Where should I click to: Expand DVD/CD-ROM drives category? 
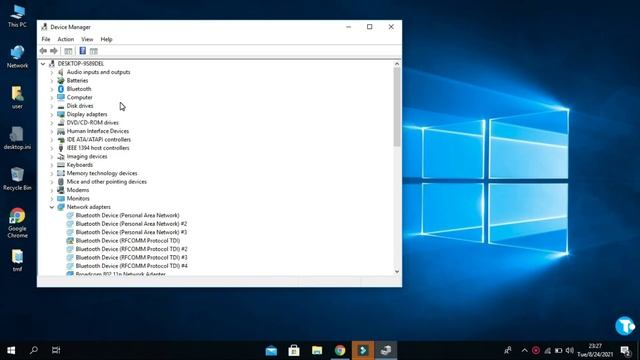tap(52, 123)
